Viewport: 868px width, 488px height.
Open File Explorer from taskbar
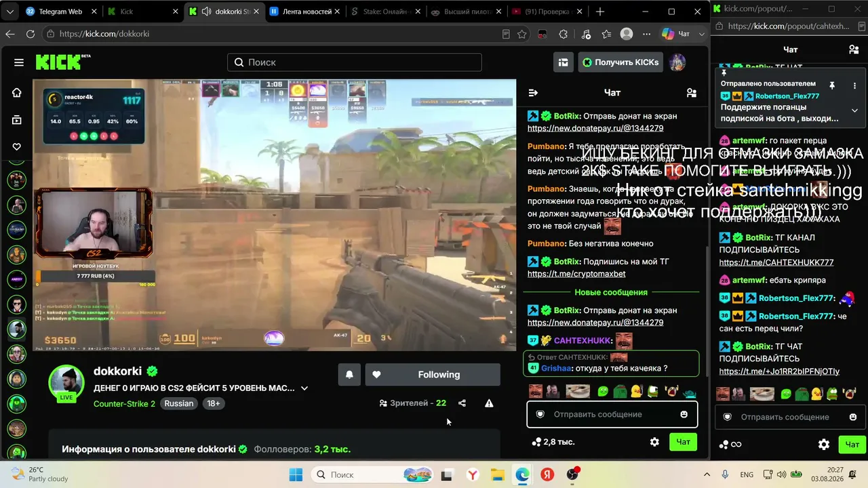[497, 475]
